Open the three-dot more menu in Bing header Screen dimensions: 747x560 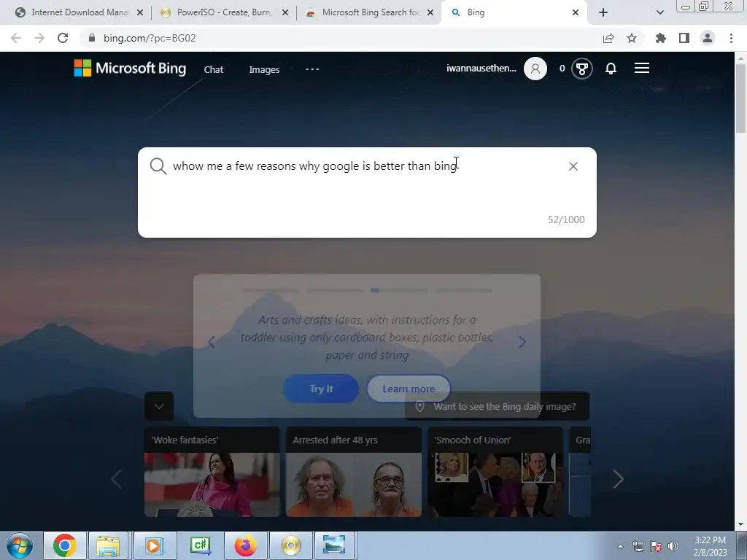point(312,69)
